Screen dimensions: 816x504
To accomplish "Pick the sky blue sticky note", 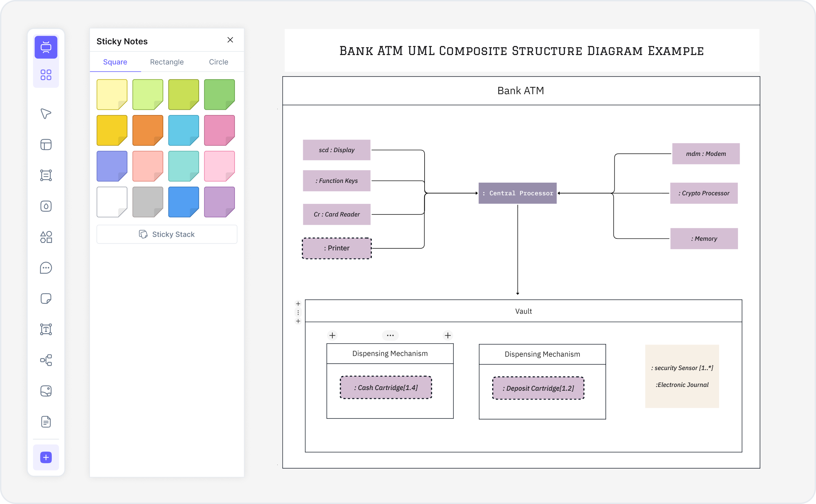I will (184, 130).
